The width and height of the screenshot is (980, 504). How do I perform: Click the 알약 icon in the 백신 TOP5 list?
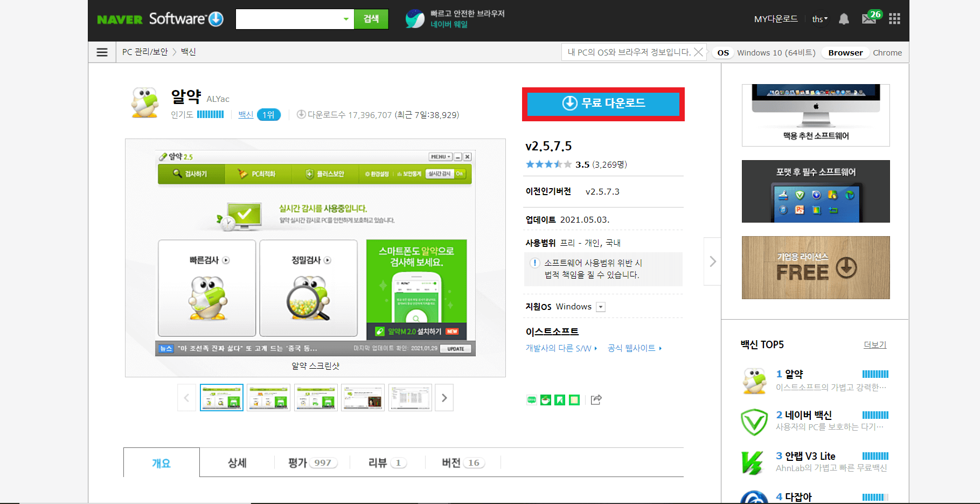coord(754,381)
